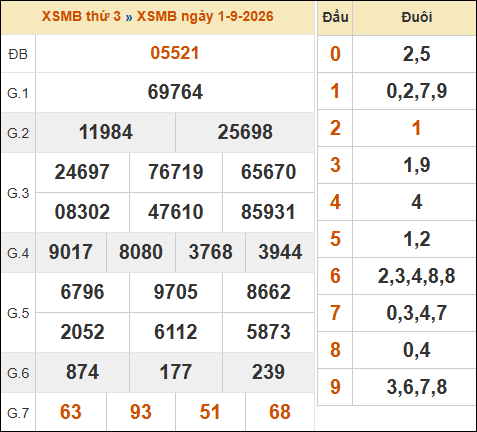The image size is (477, 432).
Task: Select first prize number 69764
Action: [x=175, y=92]
